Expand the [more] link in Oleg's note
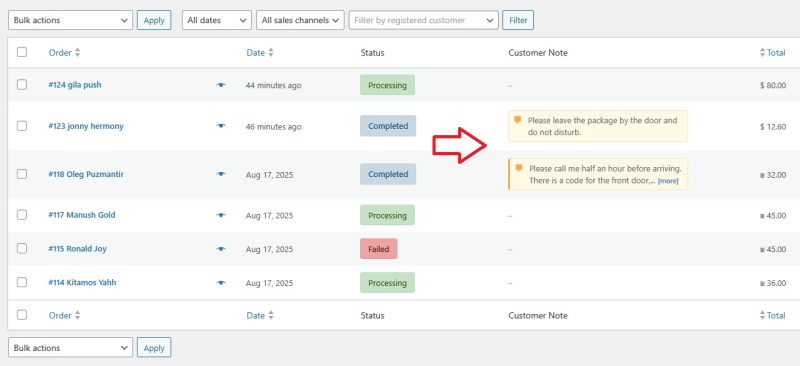The width and height of the screenshot is (800, 366). point(668,181)
